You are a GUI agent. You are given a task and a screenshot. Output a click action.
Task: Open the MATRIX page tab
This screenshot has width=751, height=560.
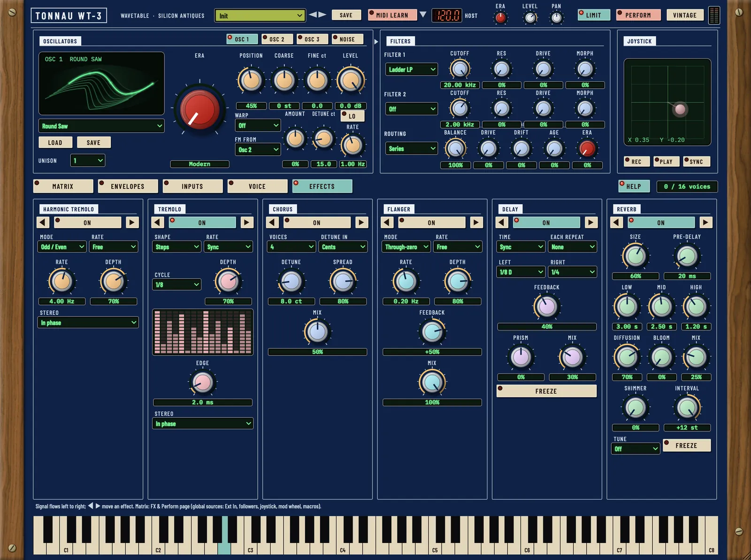(x=63, y=186)
